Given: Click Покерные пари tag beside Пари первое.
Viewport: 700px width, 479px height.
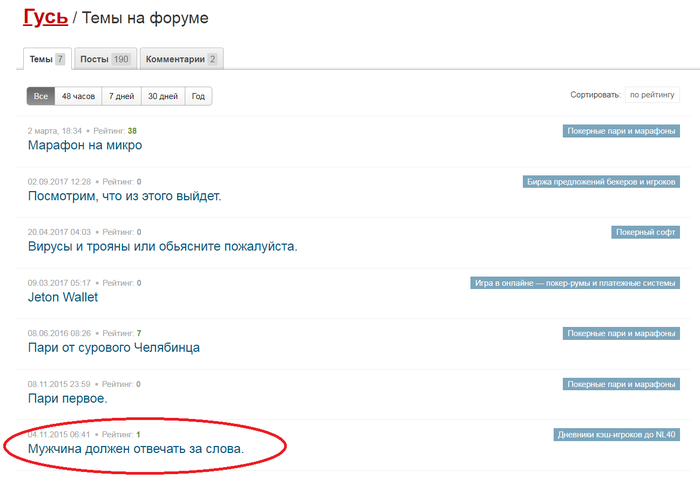Looking at the screenshot, I should pyautogui.click(x=621, y=384).
